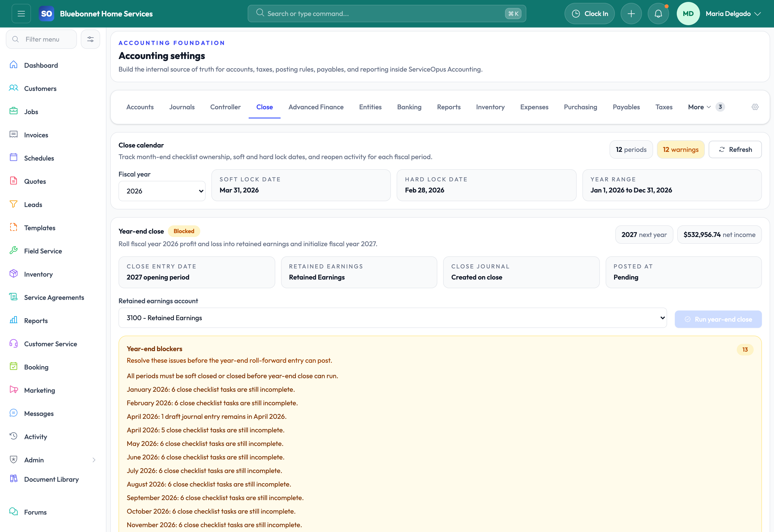Switch to the Payables tab
This screenshot has height=532, width=774.
(x=626, y=107)
